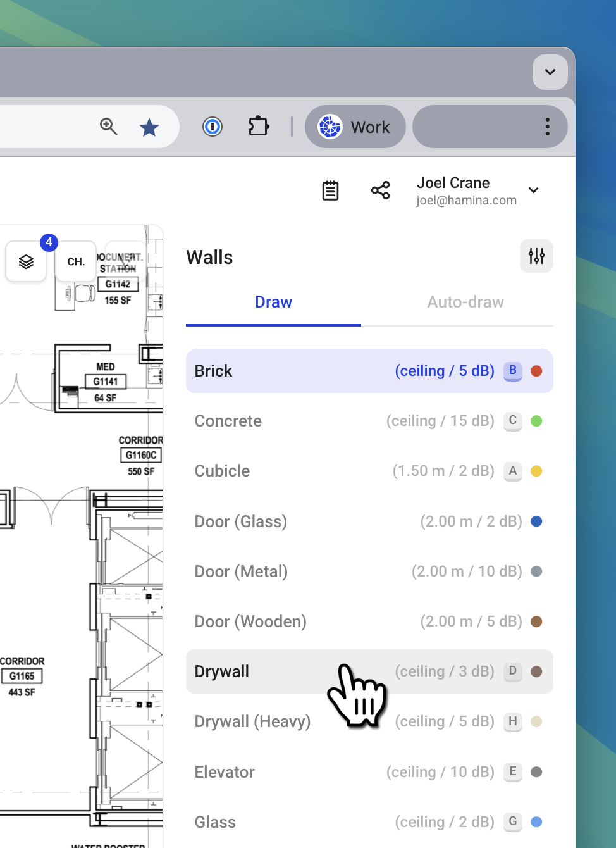Image resolution: width=616 pixels, height=848 pixels.
Task: Click the Walls panel heading
Action: (209, 258)
